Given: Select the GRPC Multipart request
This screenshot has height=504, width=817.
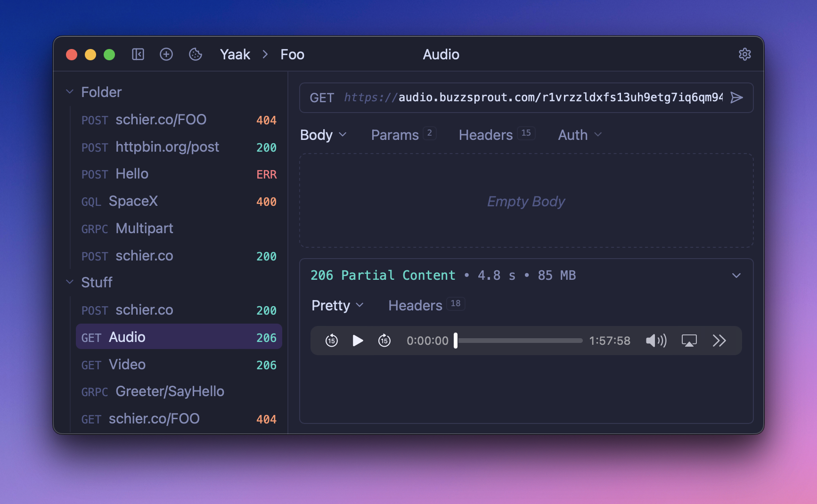Looking at the screenshot, I should pyautogui.click(x=179, y=228).
